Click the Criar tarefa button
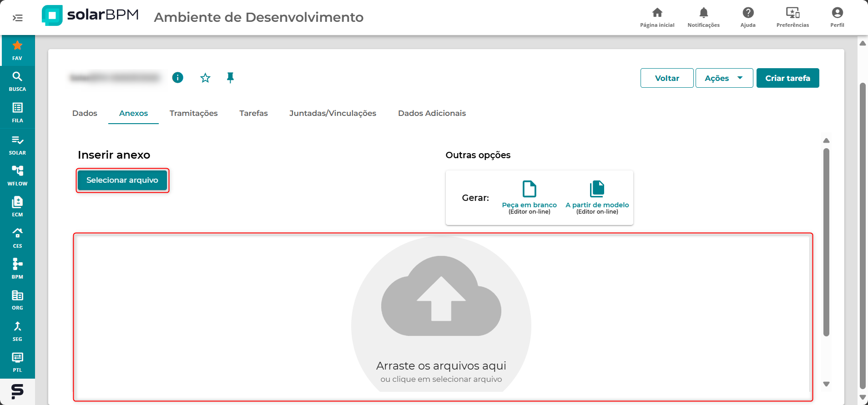The image size is (868, 405). 787,78
